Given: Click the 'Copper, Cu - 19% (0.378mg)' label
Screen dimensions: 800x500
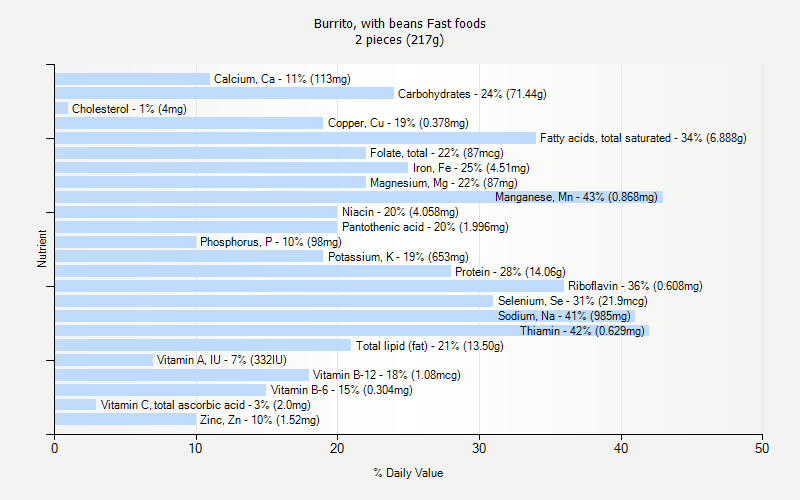Looking at the screenshot, I should tap(398, 123).
